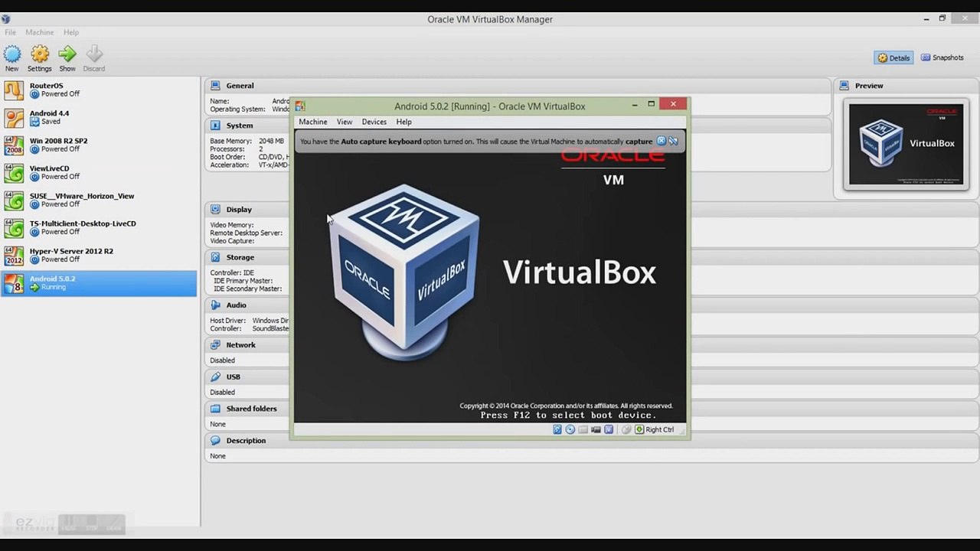980x551 pixels.
Task: Click the green Show arrow icon
Action: pos(67,54)
